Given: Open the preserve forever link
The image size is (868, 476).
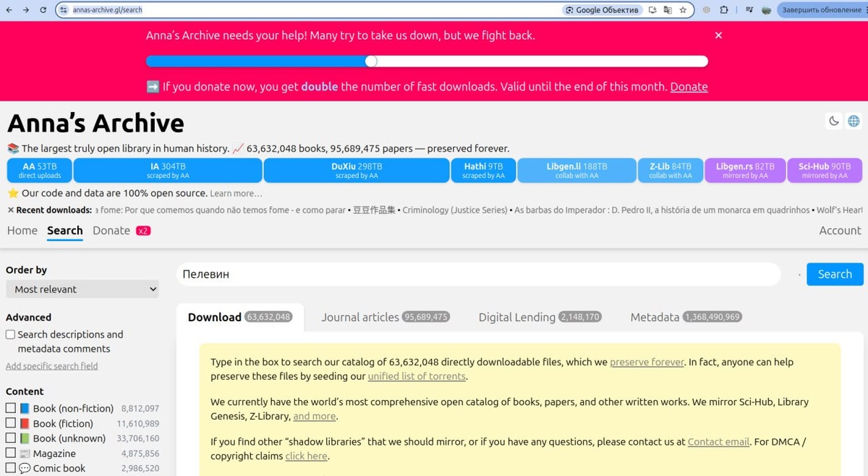Looking at the screenshot, I should click(x=647, y=362).
